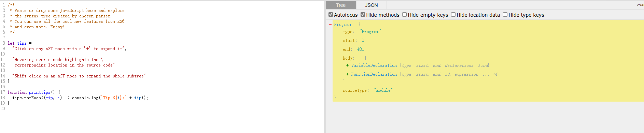Click the tips variable in code editor
644x133 pixels.
[22, 43]
